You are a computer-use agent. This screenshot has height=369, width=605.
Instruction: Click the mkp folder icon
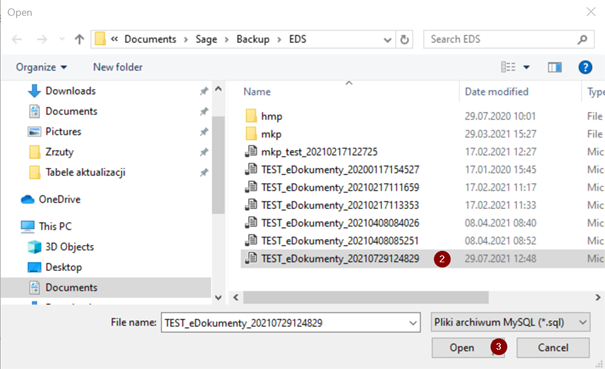pos(251,134)
